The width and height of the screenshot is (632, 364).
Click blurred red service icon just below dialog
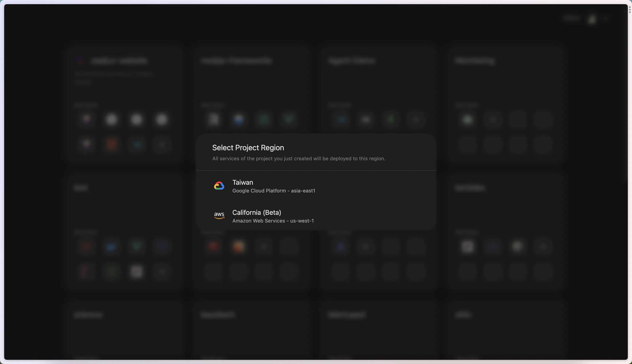213,246
